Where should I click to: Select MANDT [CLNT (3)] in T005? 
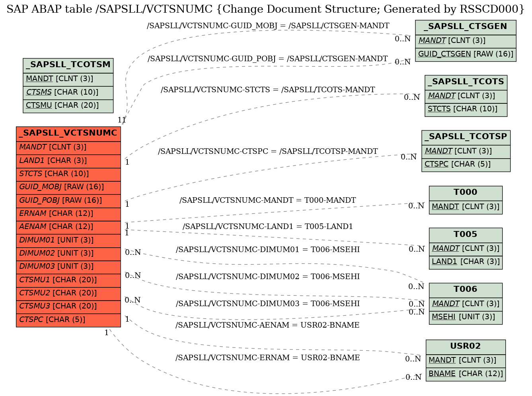click(466, 248)
